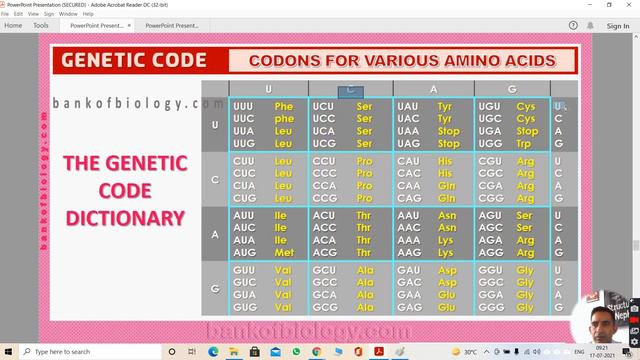Go to the Home tab
This screenshot has width=640, height=360.
point(13,25)
